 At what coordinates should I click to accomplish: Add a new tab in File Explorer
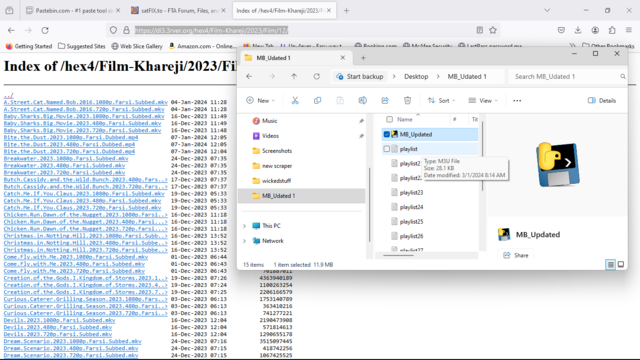tap(363, 58)
